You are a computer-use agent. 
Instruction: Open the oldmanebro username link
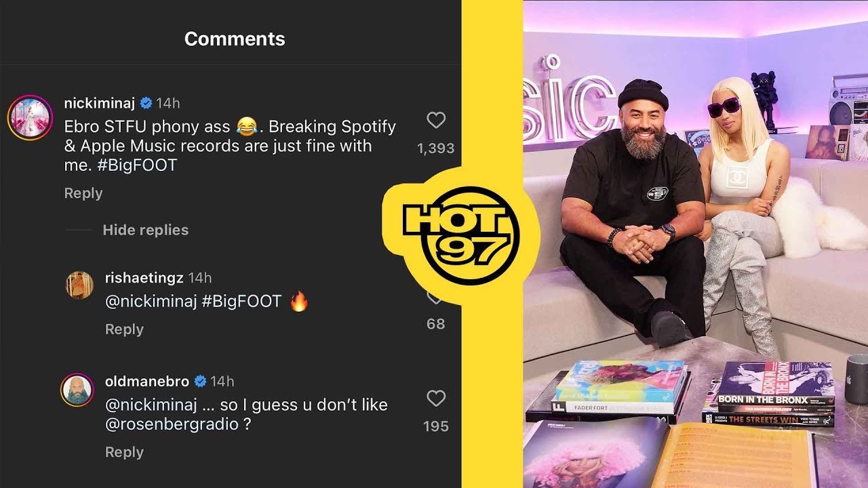click(147, 381)
